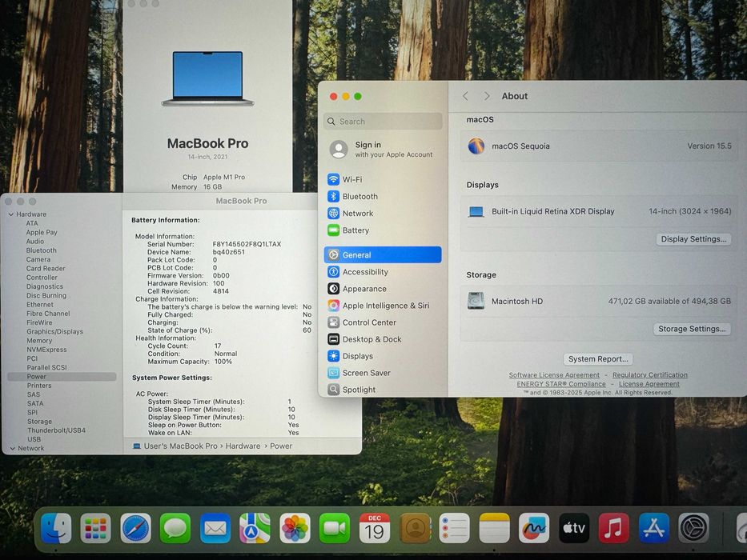Select Card Reader in hardware list
The image size is (747, 560).
[46, 269]
